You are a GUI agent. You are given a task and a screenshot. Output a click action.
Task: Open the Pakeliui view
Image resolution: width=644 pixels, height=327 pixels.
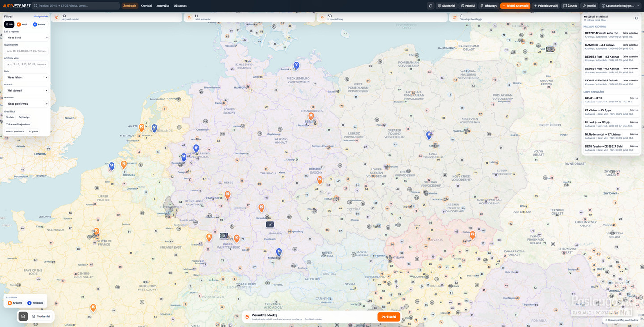tap(468, 6)
